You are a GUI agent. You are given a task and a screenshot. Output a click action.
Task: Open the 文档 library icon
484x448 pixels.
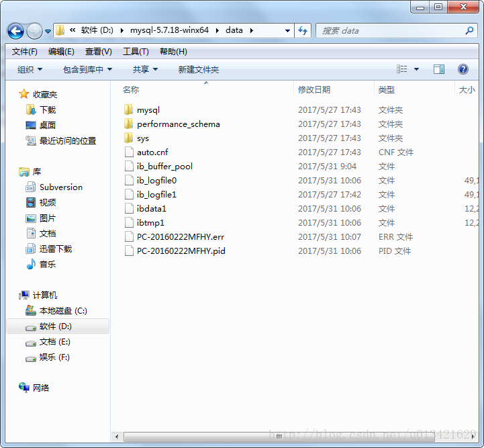point(31,234)
